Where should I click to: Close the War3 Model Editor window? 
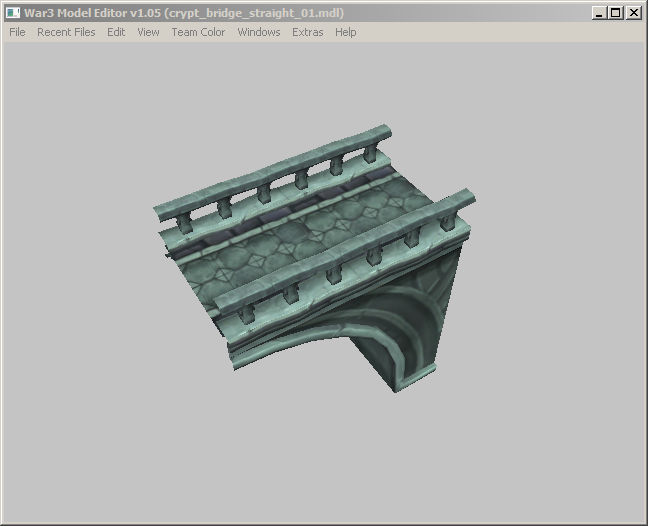click(633, 13)
